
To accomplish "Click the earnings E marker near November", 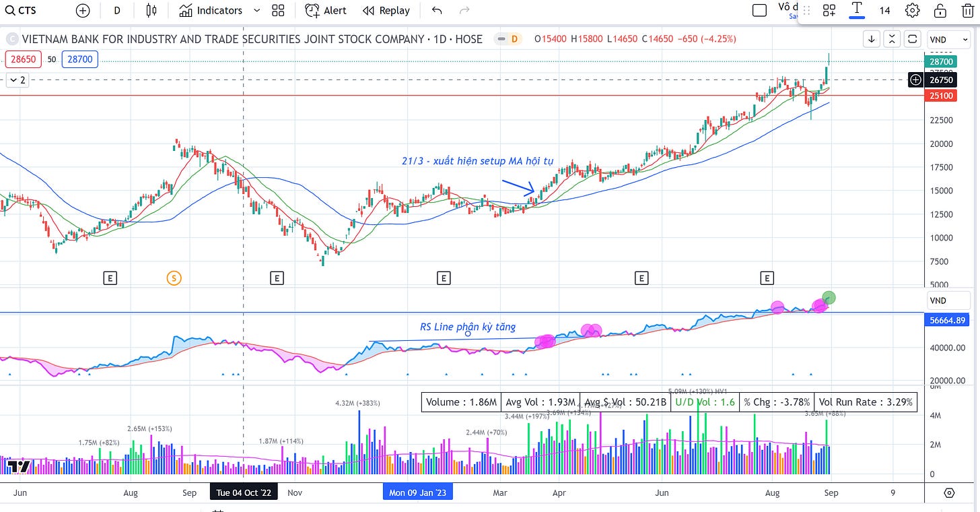I will click(x=276, y=277).
